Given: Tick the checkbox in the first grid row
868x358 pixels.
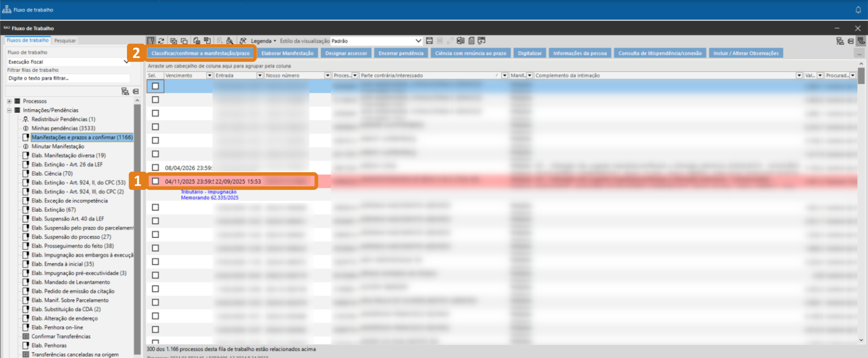Looking at the screenshot, I should (x=155, y=86).
